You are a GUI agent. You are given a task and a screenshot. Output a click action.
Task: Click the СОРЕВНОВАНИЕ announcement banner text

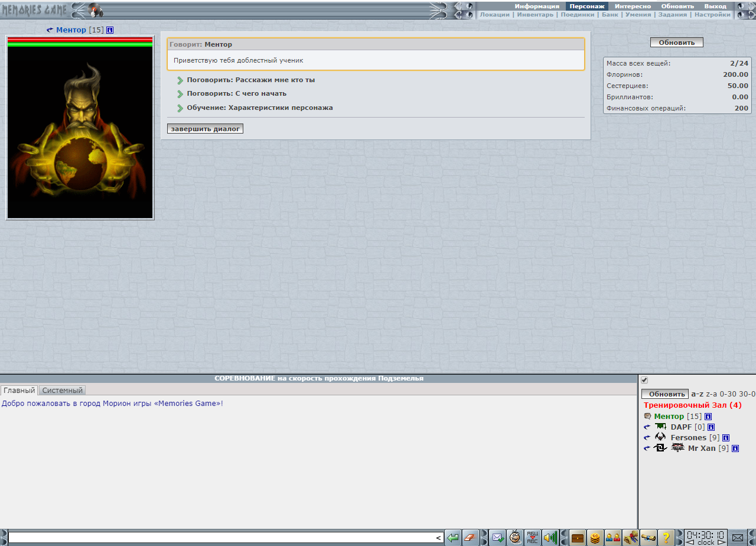pyautogui.click(x=319, y=378)
